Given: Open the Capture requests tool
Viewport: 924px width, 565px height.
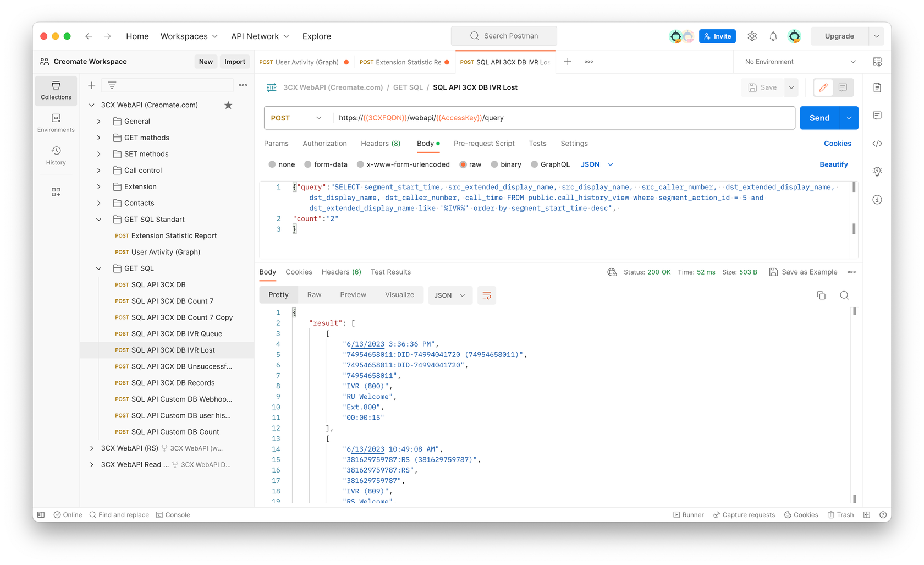Looking at the screenshot, I should (x=744, y=514).
